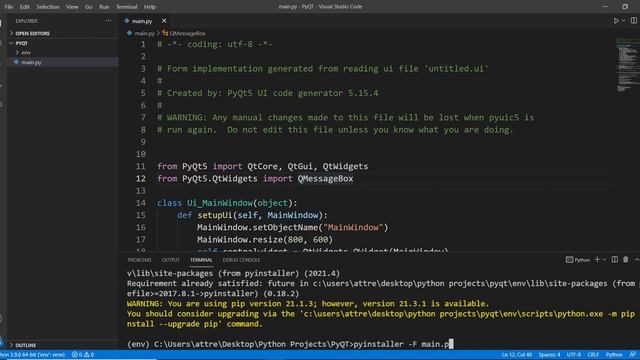Split the terminal pane

615,260
